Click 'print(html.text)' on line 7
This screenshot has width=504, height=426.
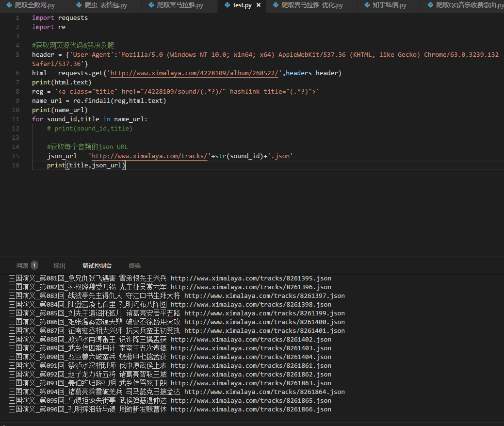62,82
